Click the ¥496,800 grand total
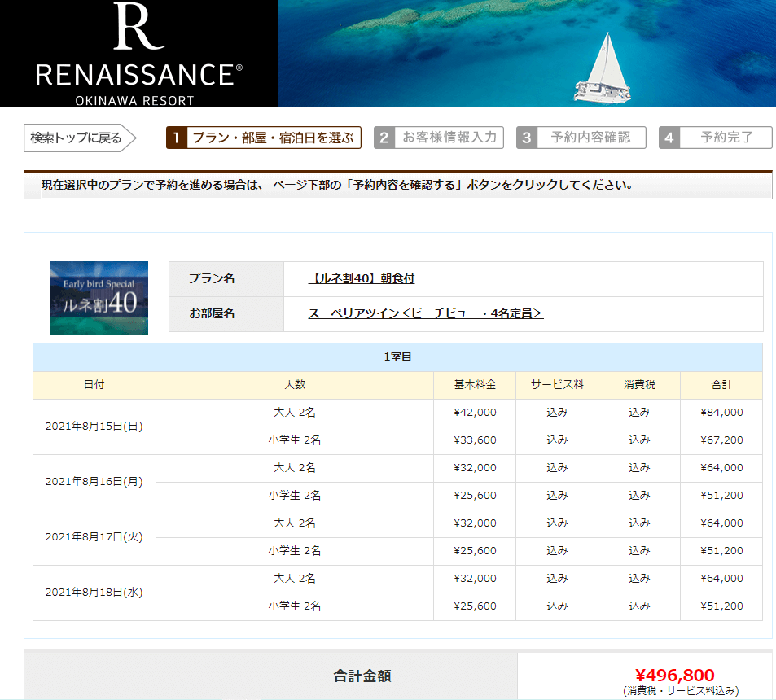 [x=674, y=676]
